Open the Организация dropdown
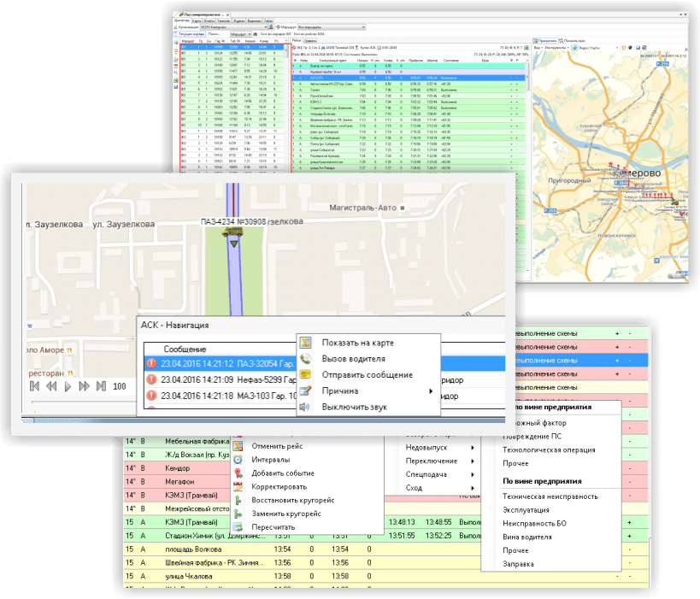The width and height of the screenshot is (700, 599). 233,27
